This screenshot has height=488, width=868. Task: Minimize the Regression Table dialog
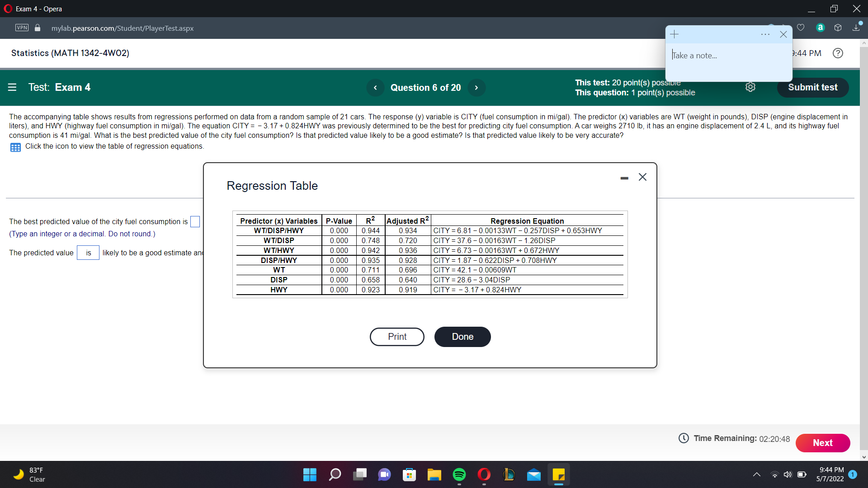[x=624, y=178]
